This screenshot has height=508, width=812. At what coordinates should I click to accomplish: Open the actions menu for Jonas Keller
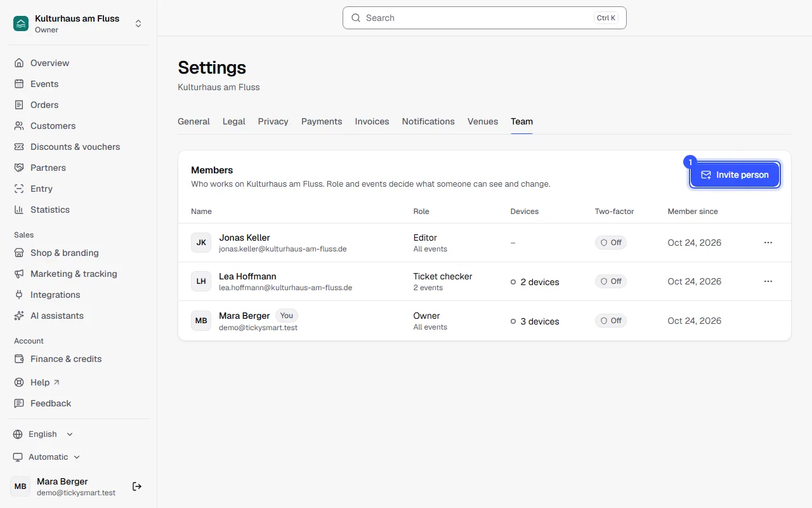tap(768, 243)
